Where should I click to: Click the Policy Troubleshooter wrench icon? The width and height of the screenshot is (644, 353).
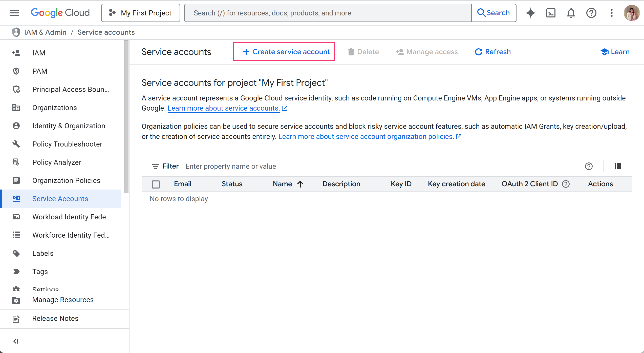click(16, 144)
